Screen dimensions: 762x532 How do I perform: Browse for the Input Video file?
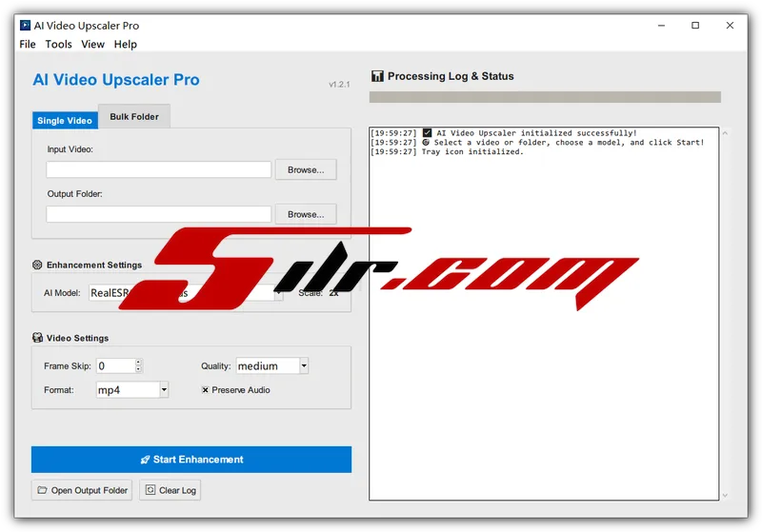pyautogui.click(x=305, y=170)
